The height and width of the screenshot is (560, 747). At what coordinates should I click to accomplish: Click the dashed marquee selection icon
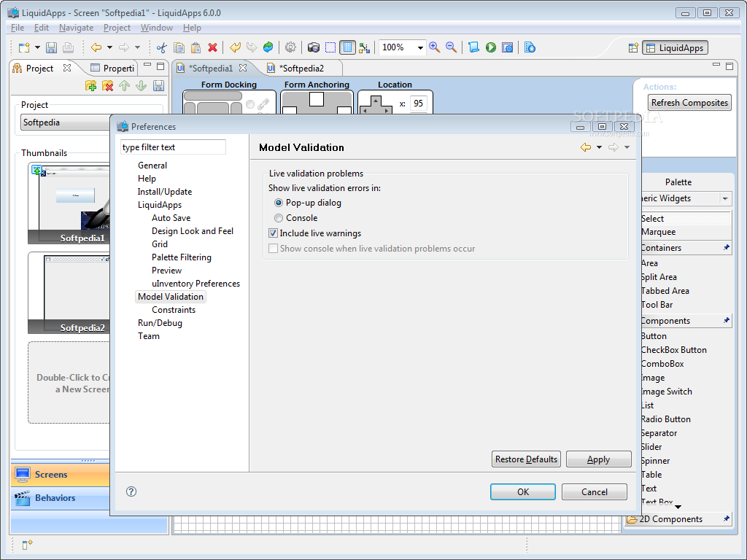330,47
